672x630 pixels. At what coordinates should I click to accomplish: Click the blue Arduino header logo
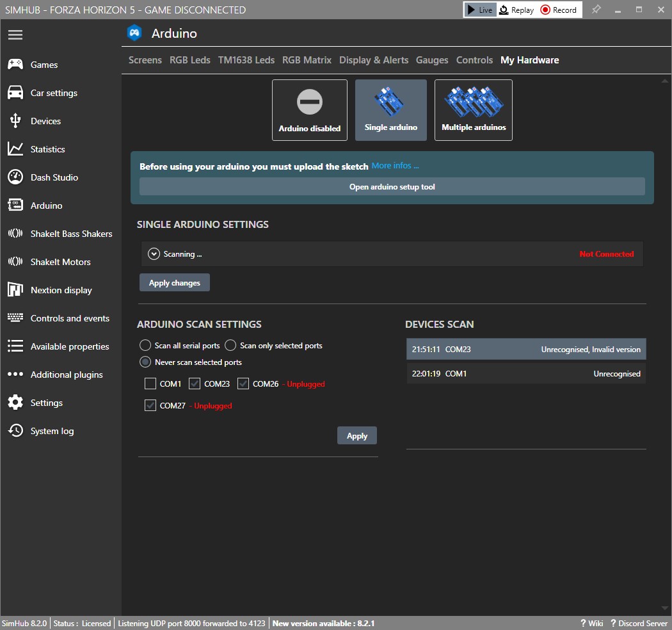(x=134, y=33)
